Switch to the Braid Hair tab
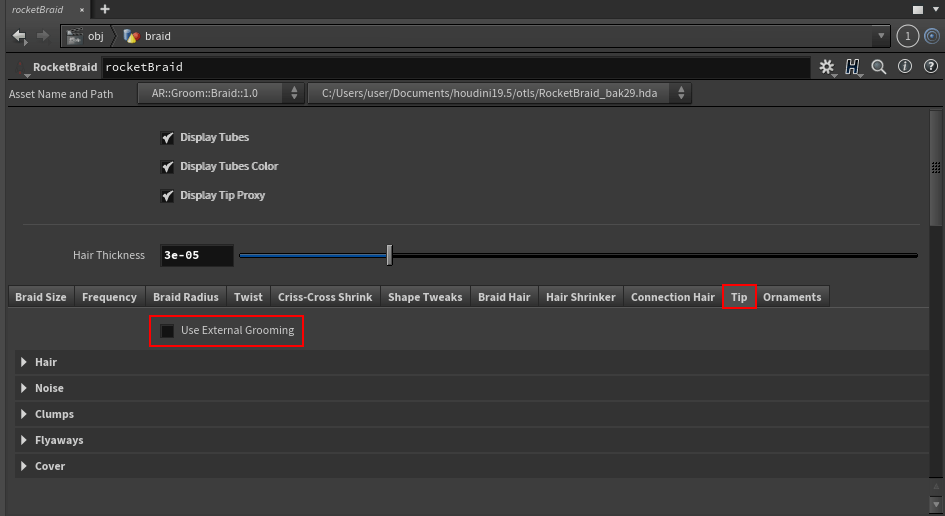 pyautogui.click(x=504, y=297)
